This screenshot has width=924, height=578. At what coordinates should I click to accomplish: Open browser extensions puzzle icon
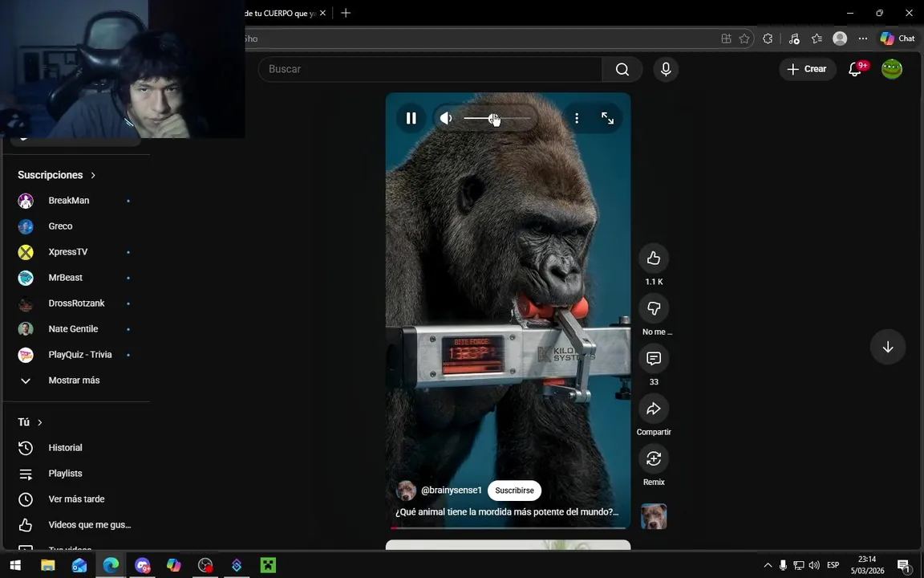click(768, 39)
